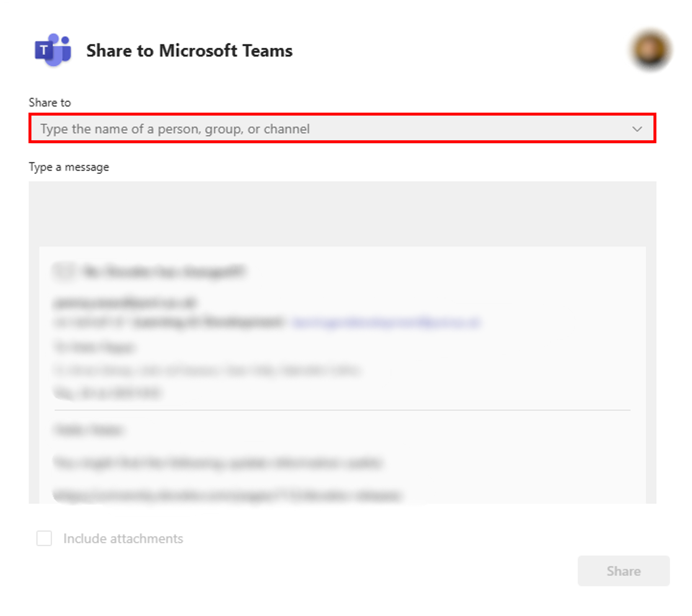The width and height of the screenshot is (692, 616).
Task: Enable the Include attachments checkbox
Action: [44, 539]
